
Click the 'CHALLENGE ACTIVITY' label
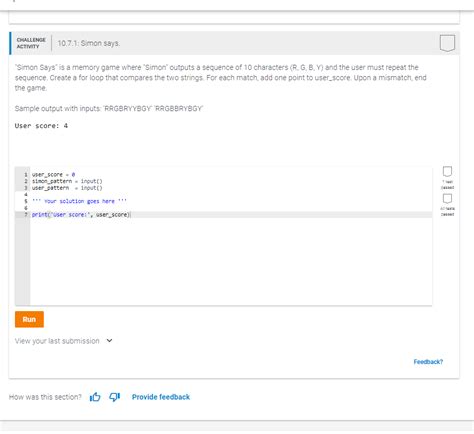31,43
